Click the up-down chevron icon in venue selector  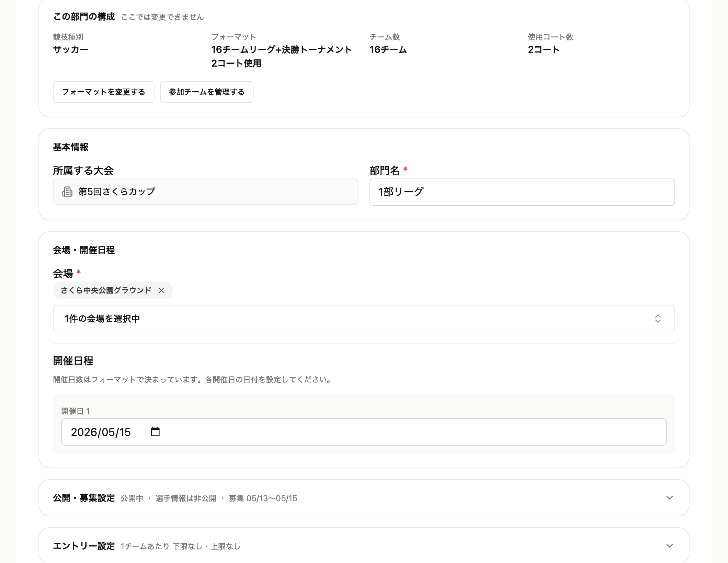(x=658, y=319)
